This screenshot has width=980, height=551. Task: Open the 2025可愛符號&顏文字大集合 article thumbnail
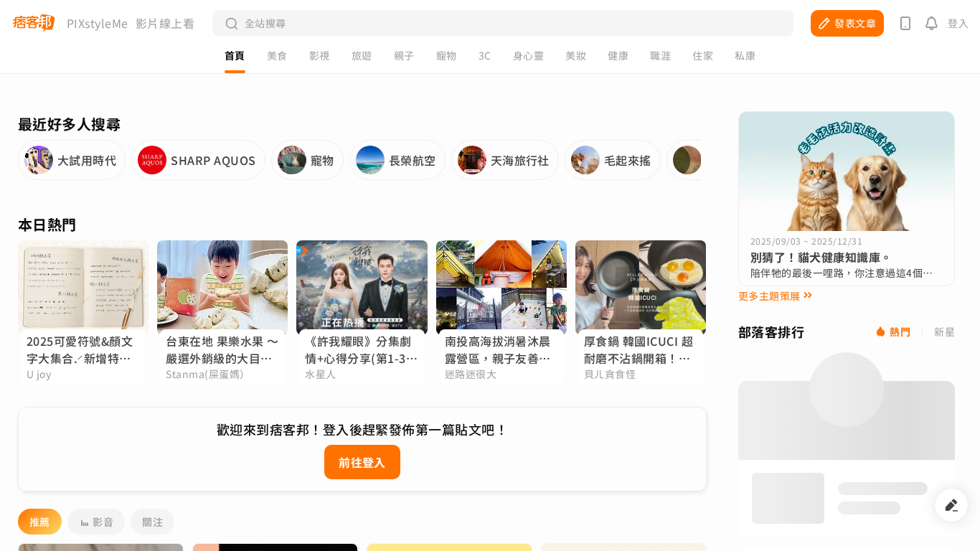click(83, 287)
